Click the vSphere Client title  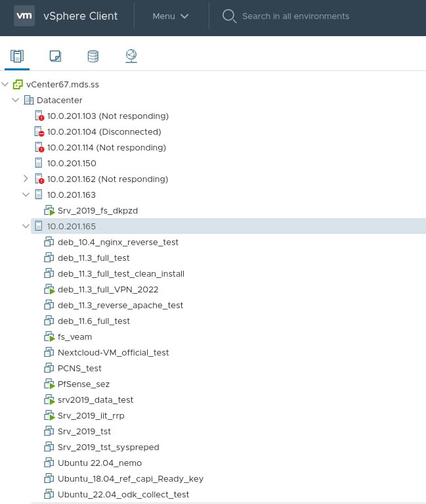coord(81,16)
